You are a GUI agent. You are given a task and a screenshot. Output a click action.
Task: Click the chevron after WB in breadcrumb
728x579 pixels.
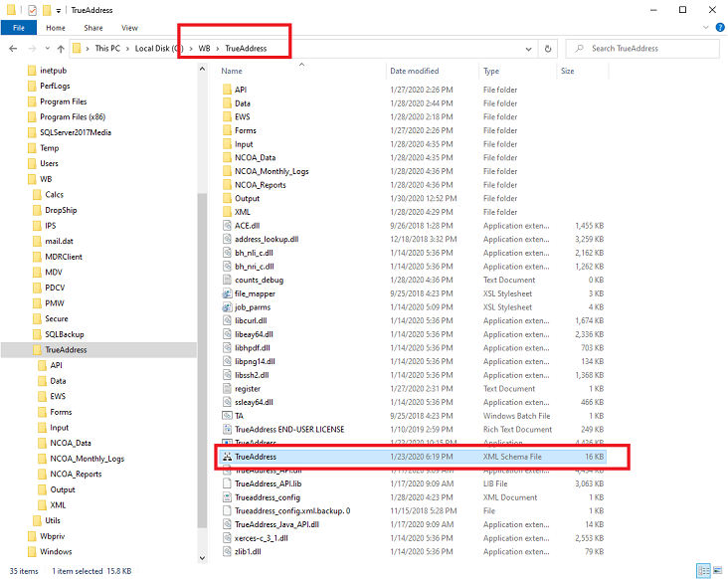point(217,49)
